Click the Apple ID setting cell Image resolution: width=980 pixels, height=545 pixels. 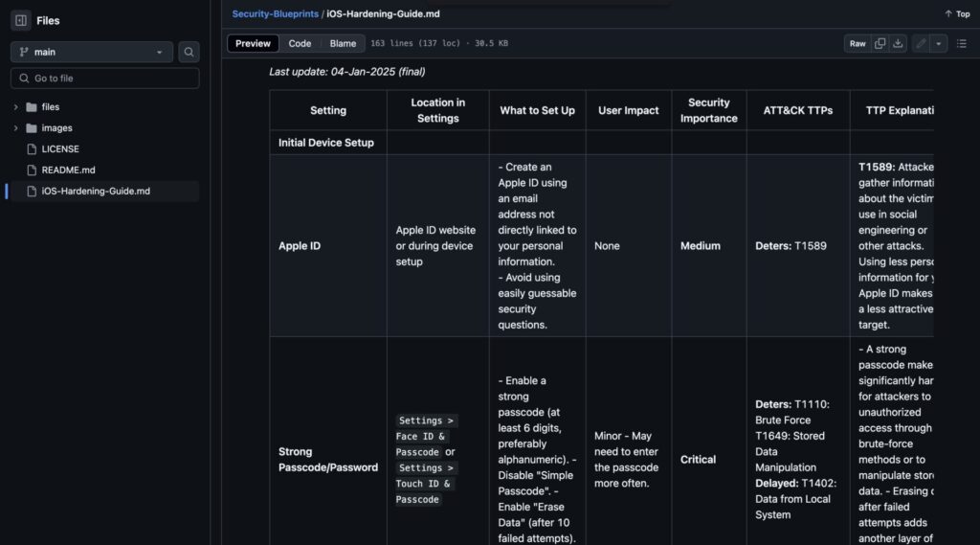[x=328, y=246]
